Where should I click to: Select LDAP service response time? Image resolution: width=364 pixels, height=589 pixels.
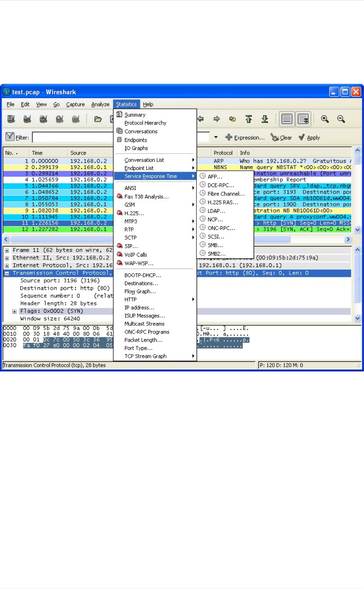pos(225,211)
